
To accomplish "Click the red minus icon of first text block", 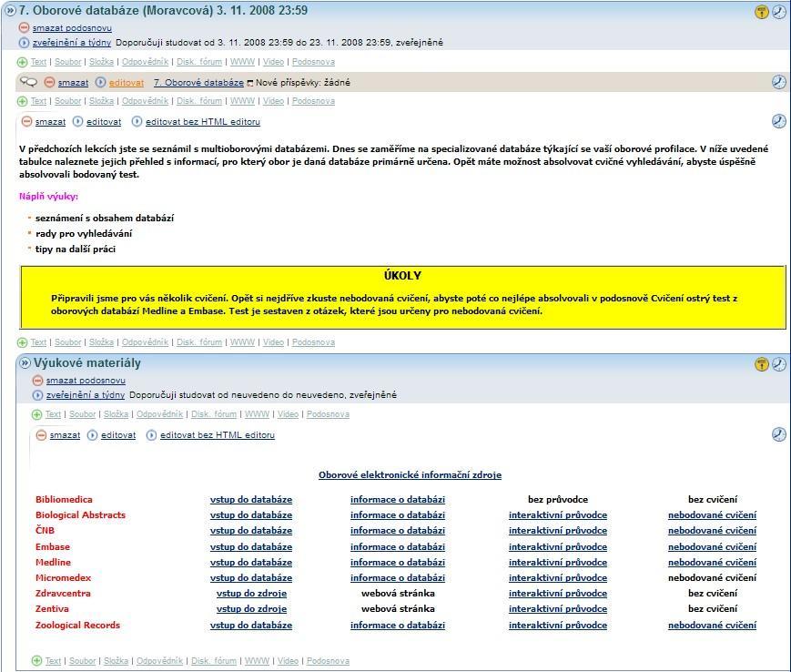I will [26, 122].
